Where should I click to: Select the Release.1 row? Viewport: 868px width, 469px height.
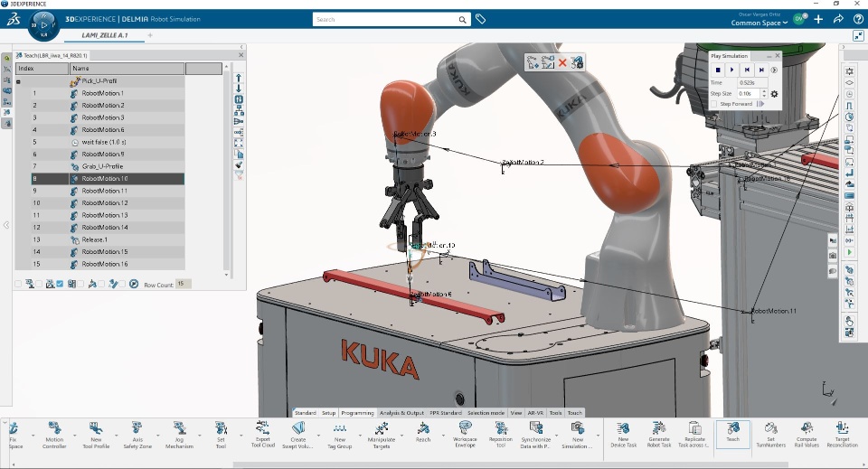click(108, 239)
